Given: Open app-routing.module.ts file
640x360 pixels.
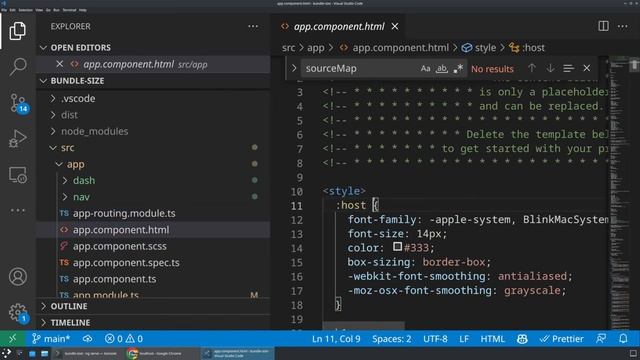Looking at the screenshot, I should 124,213.
